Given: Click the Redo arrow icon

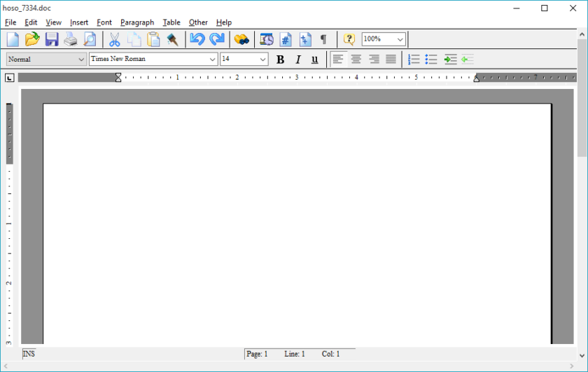Looking at the screenshot, I should (217, 39).
